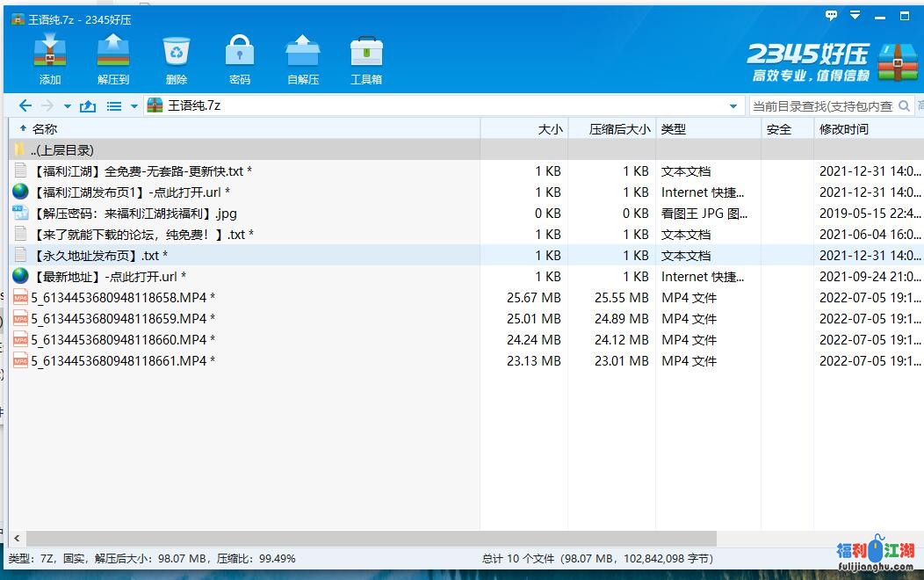Screen dimensions: 924x580
Task: Click the horizontal scrollbar at the bottom
Action: [369, 538]
